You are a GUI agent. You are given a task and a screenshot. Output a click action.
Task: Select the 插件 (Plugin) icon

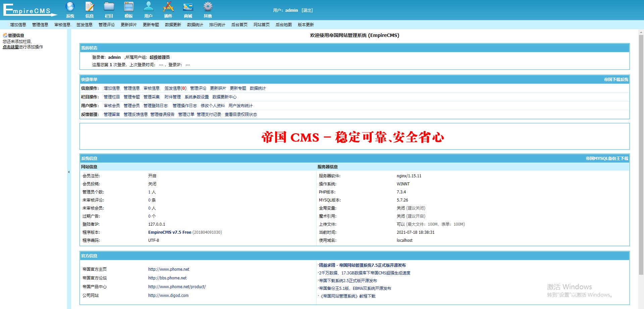point(168,9)
